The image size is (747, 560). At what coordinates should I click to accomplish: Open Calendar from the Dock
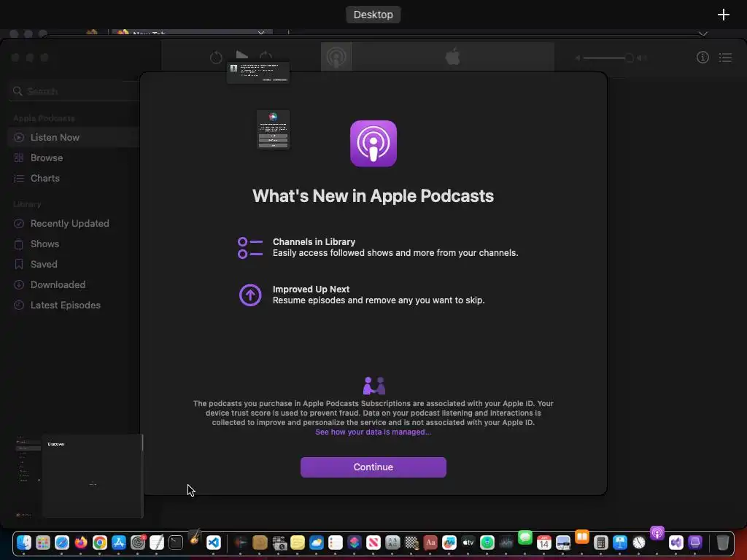[x=544, y=542]
